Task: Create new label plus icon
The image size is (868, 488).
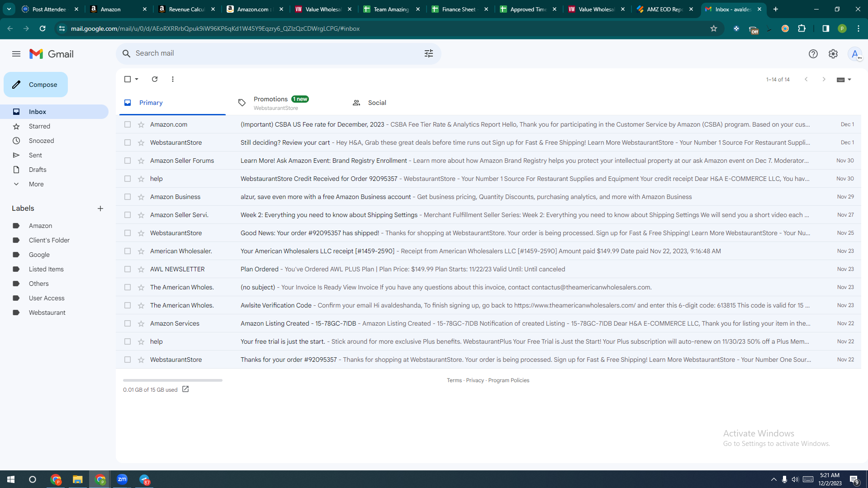Action: [x=100, y=208]
